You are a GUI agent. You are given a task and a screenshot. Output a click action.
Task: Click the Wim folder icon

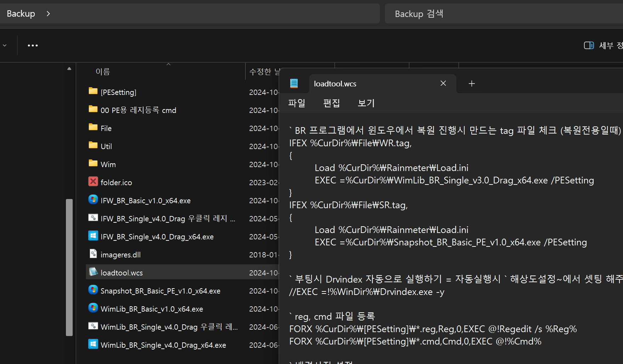coord(93,164)
